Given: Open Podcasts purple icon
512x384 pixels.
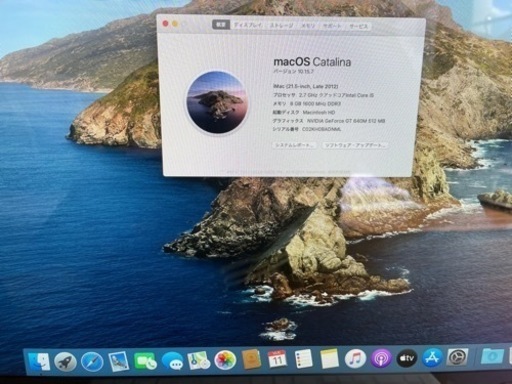Looking at the screenshot, I should (x=381, y=359).
